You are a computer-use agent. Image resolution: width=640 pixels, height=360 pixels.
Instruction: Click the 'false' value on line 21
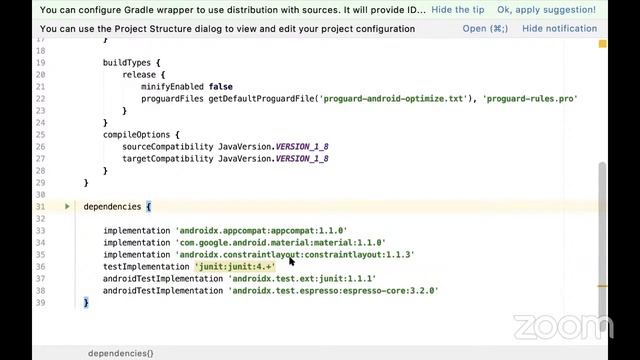[x=220, y=87]
